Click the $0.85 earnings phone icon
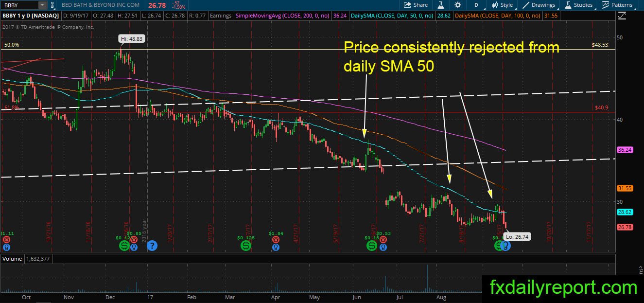Viewport: 644px width, 303px height. click(134, 239)
